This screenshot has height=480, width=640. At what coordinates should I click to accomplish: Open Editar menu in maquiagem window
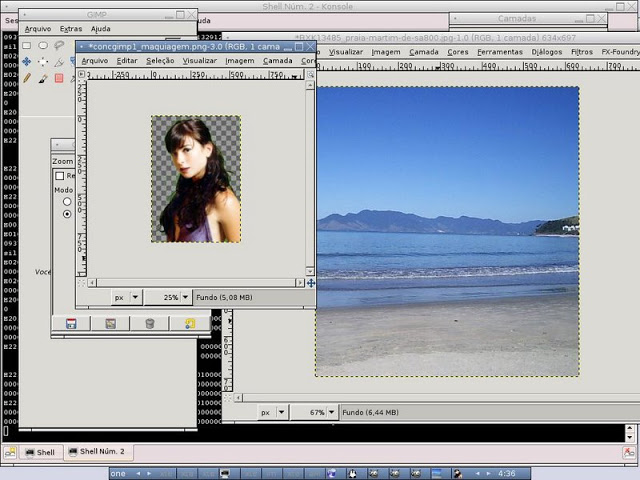tap(127, 61)
